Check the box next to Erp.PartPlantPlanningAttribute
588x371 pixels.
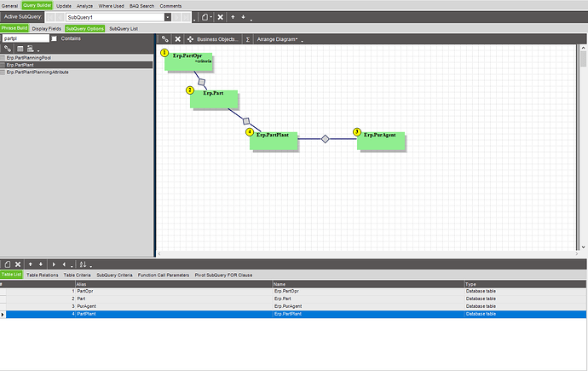point(3,72)
